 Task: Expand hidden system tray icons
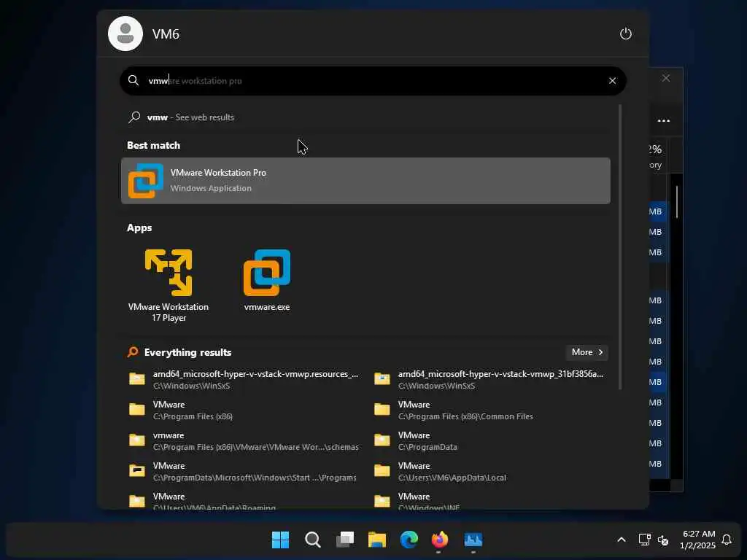(x=622, y=540)
